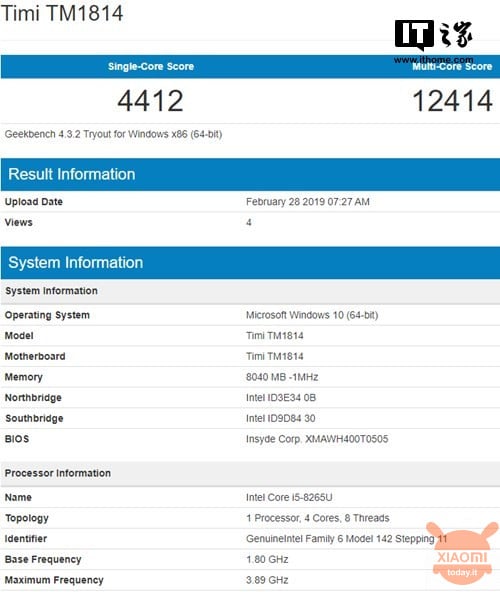Click the Result Information section header
The width and height of the screenshot is (500, 592).
pos(250,174)
